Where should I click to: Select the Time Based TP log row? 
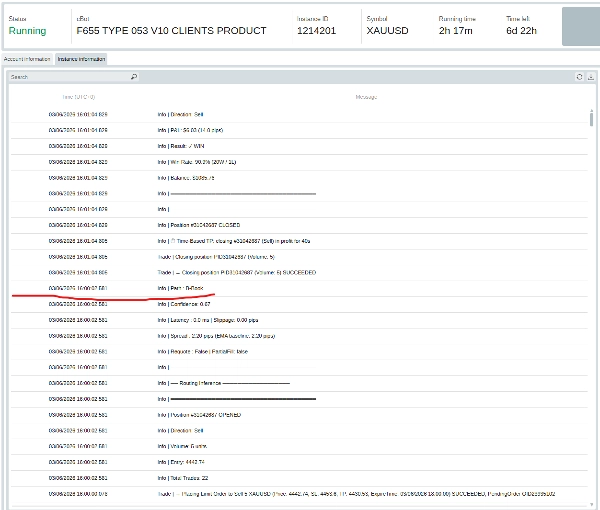click(x=299, y=241)
